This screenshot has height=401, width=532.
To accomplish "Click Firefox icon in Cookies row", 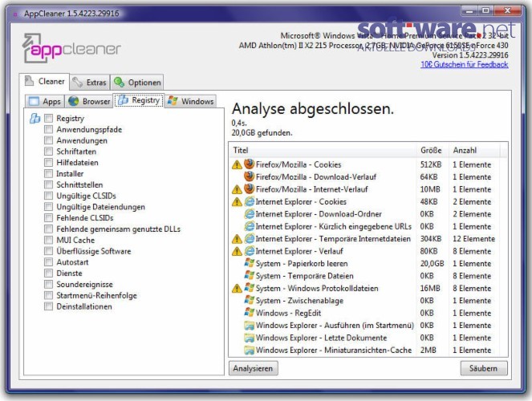I will click(x=250, y=164).
